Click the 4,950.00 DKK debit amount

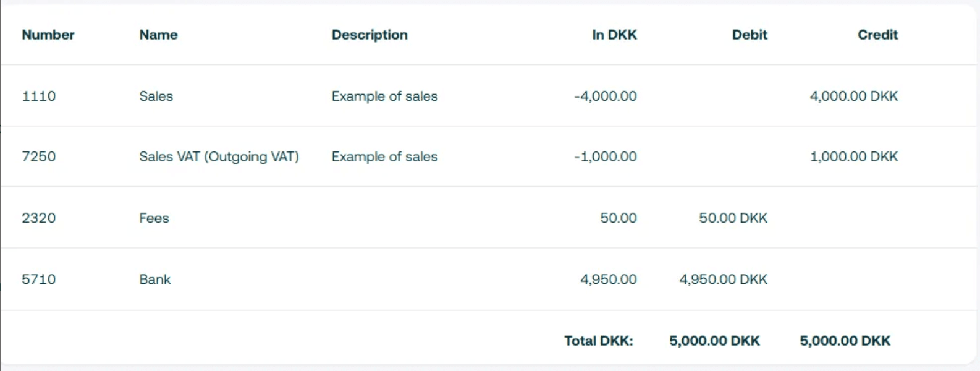pyautogui.click(x=723, y=279)
